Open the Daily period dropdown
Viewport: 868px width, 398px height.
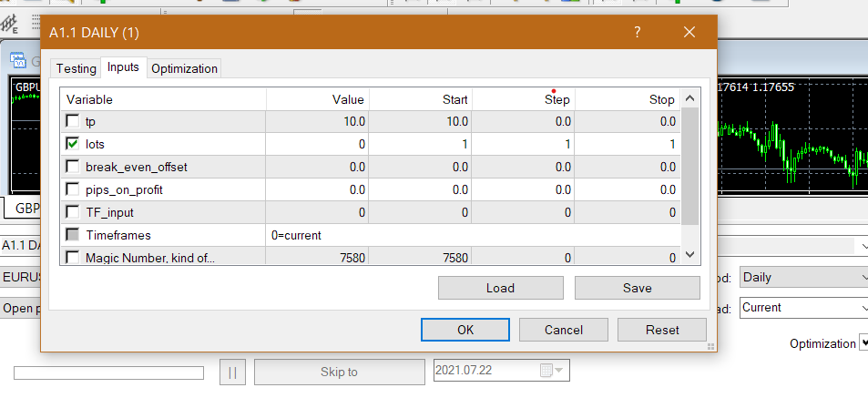[803, 278]
